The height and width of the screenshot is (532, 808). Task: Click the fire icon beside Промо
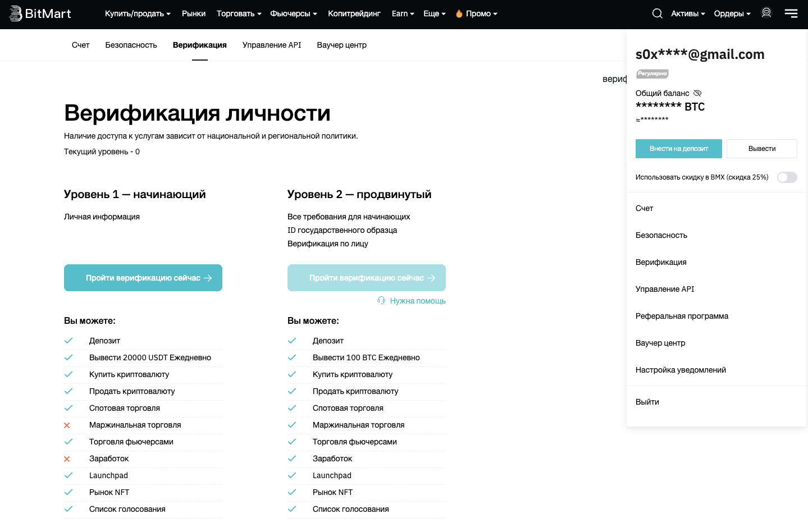pos(459,13)
